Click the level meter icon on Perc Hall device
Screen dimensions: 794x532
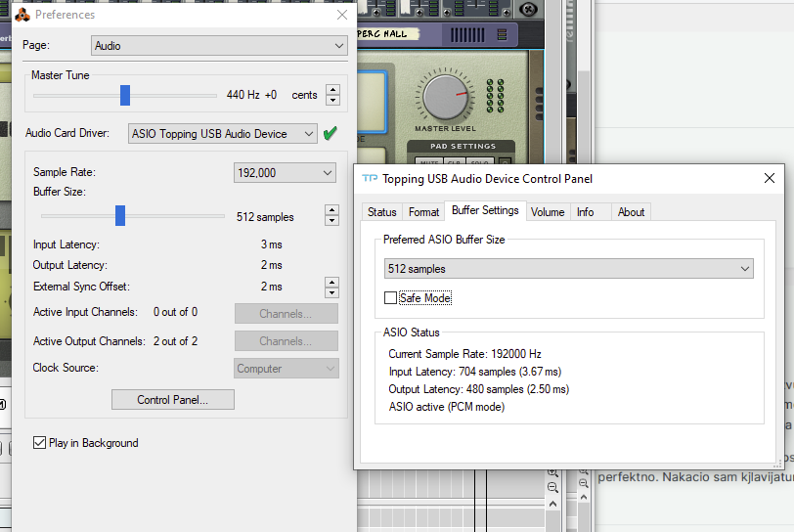(x=502, y=34)
